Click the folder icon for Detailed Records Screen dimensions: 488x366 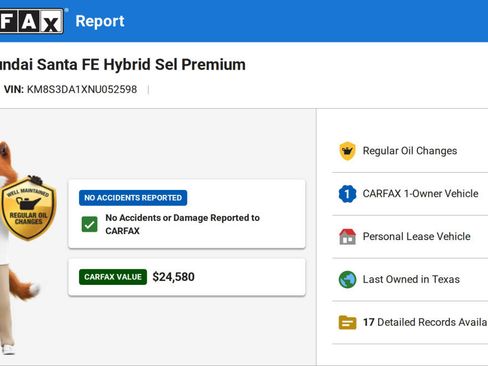[x=347, y=322]
